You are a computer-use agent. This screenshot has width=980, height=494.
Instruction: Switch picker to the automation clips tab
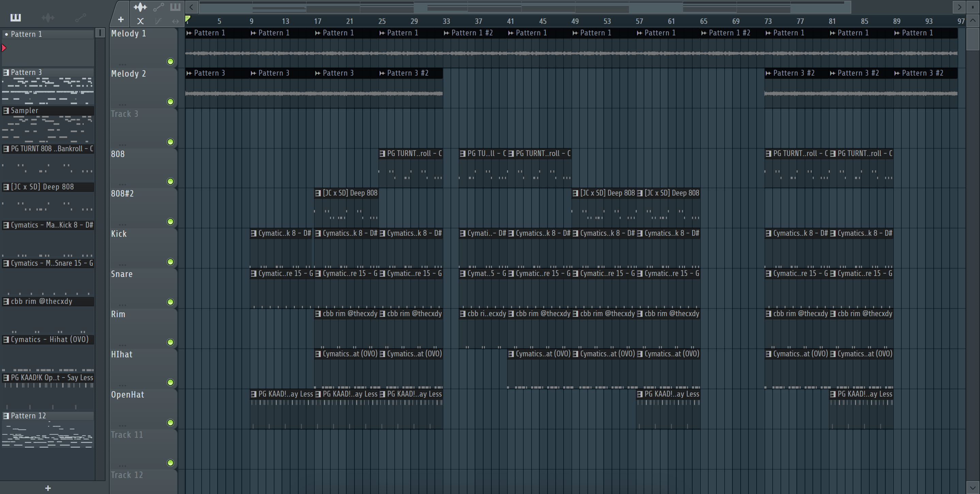tap(80, 17)
